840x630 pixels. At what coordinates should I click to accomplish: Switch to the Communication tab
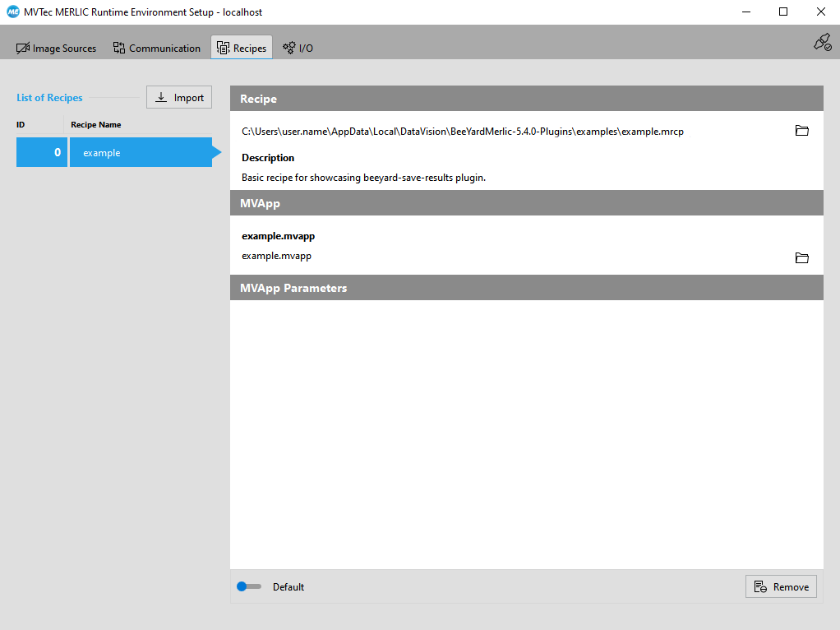157,48
